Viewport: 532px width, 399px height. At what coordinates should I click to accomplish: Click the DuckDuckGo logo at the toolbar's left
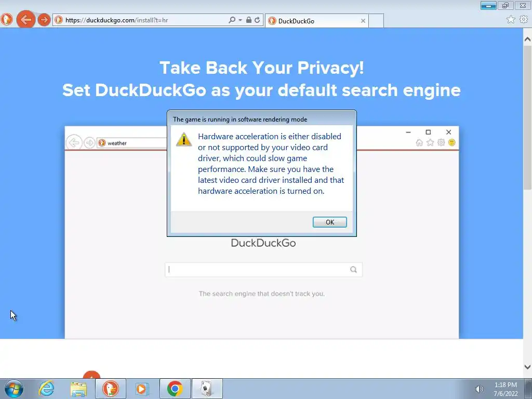[6, 20]
